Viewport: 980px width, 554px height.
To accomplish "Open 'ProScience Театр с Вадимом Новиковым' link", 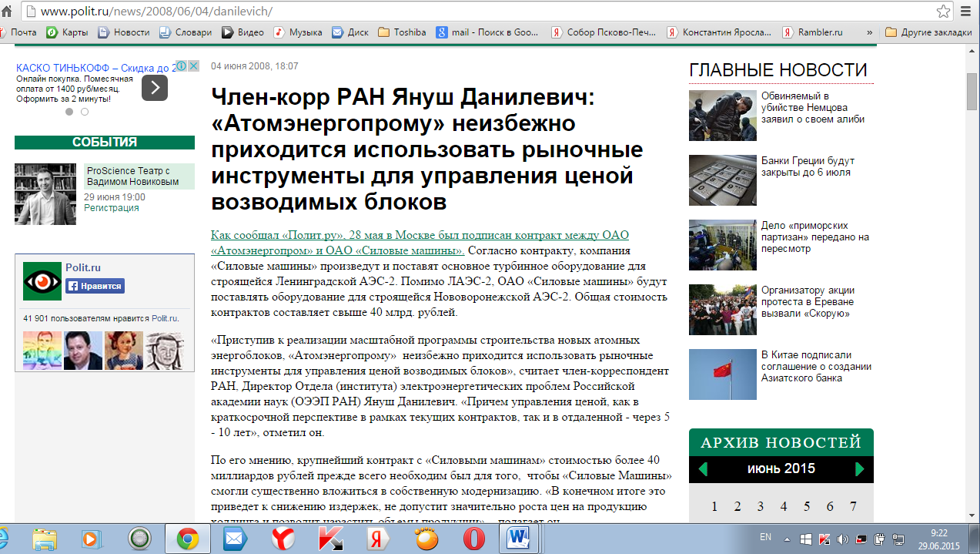I will pos(132,176).
